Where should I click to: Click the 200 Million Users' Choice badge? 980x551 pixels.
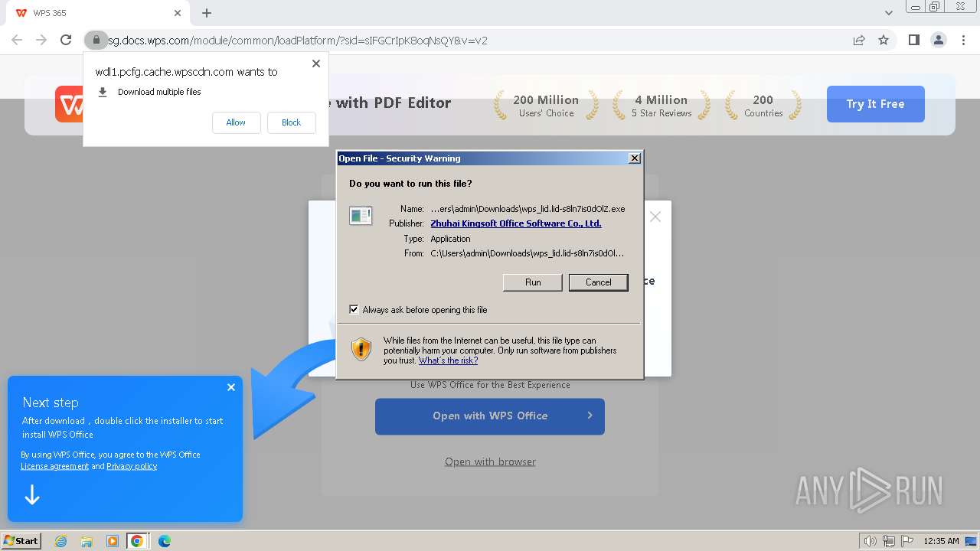(546, 106)
